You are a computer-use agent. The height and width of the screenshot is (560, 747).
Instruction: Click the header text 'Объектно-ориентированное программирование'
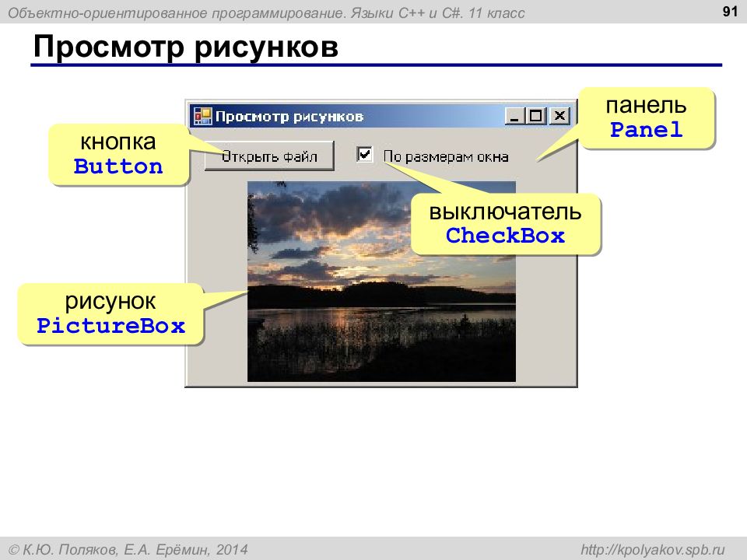[177, 13]
